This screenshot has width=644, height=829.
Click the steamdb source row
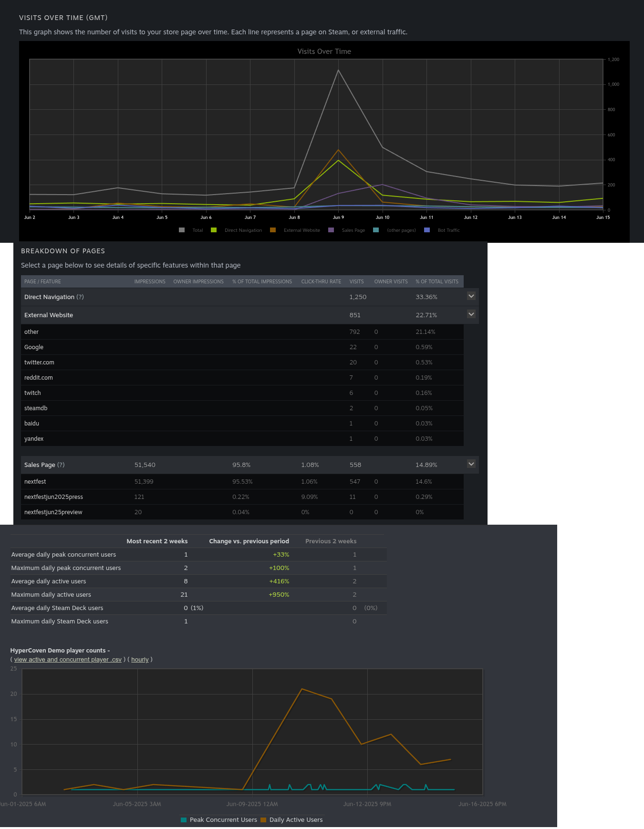pos(242,408)
